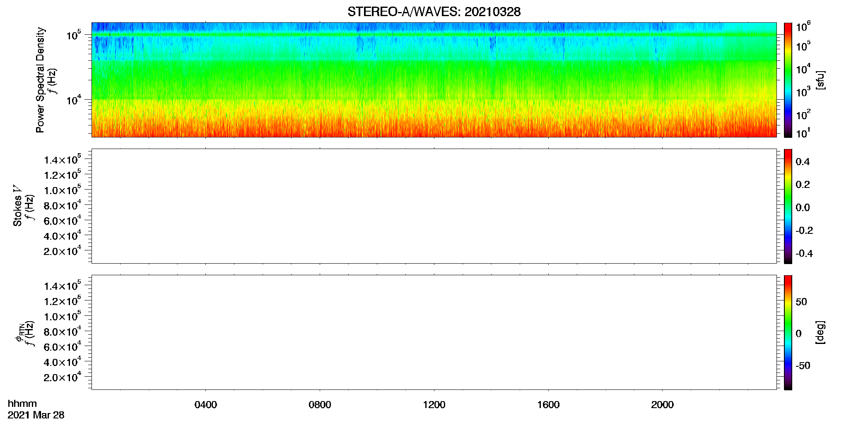Click the -50 tick on degrees color bar
This screenshot has width=868, height=447.
pyautogui.click(x=803, y=366)
